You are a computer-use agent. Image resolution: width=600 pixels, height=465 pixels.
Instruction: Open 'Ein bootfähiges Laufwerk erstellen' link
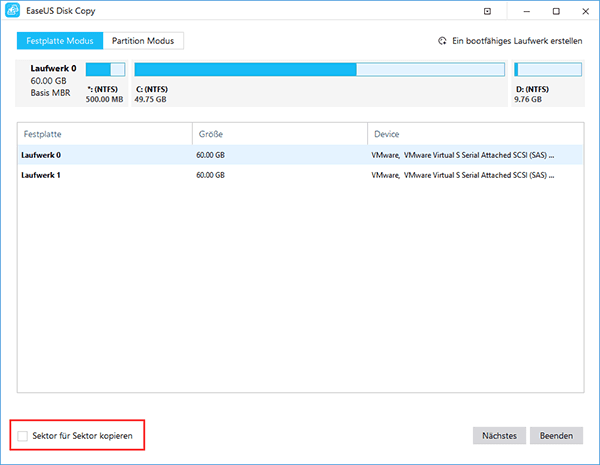click(x=517, y=41)
